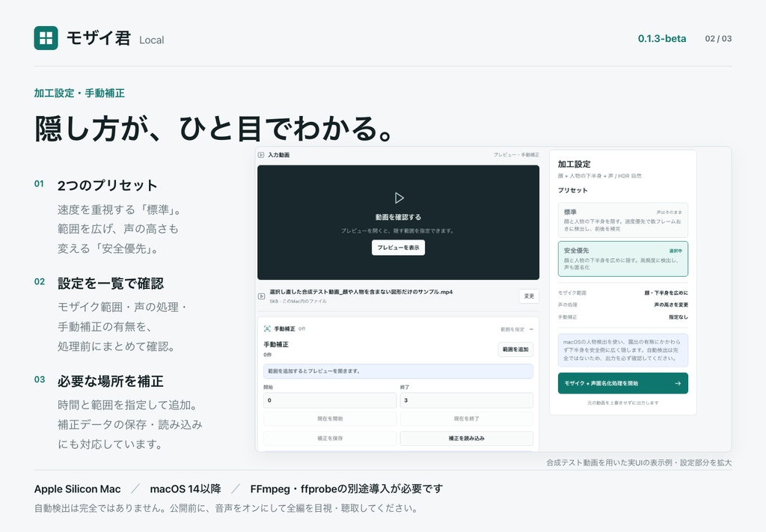Click the 顔・下半身を広めに value
Image resolution: width=766 pixels, height=532 pixels.
(x=667, y=293)
